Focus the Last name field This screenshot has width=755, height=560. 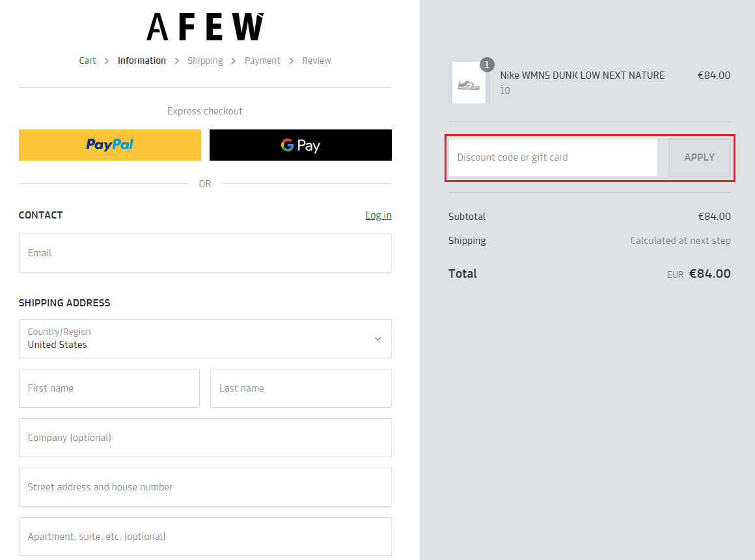301,388
